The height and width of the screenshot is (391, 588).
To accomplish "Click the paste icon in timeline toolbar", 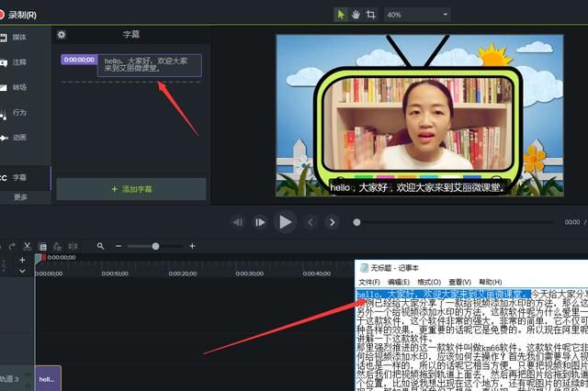I will 57,246.
